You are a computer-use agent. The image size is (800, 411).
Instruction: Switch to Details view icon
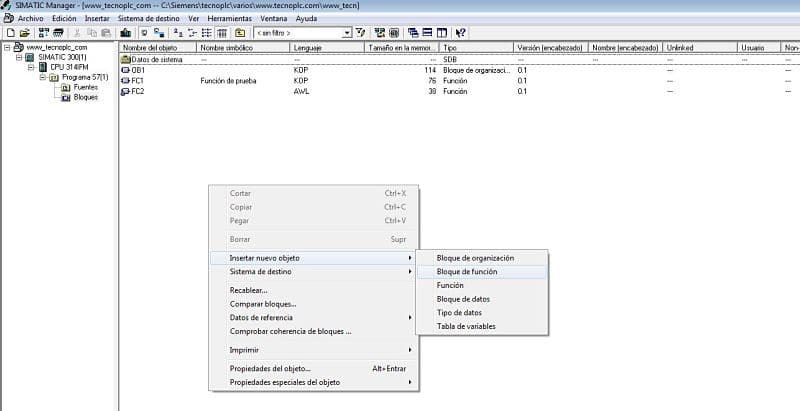(221, 33)
